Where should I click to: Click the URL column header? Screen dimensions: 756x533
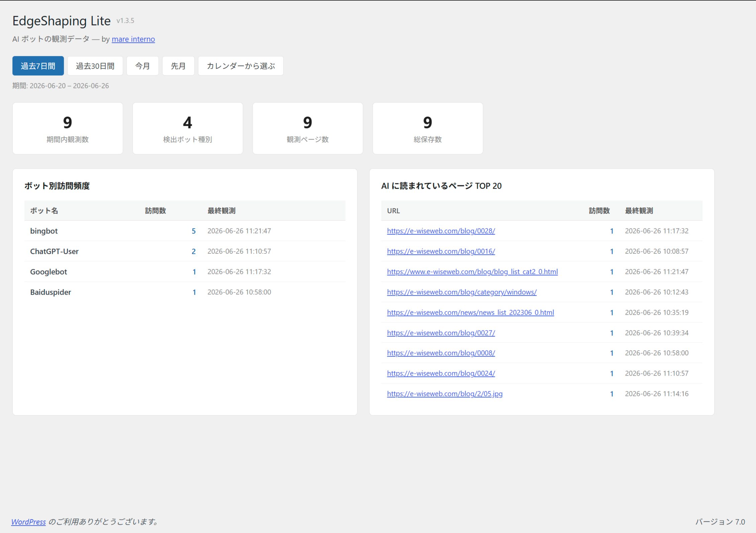393,211
